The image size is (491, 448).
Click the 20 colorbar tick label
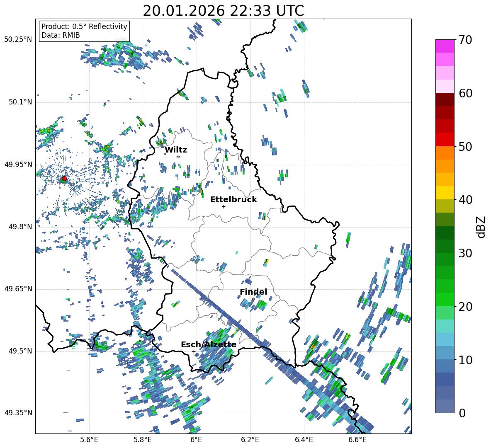465,307
